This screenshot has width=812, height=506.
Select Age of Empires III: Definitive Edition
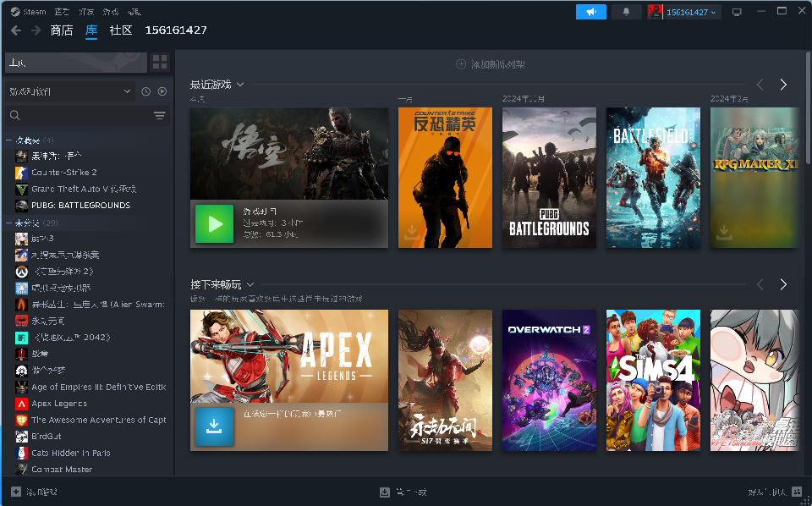pyautogui.click(x=98, y=387)
